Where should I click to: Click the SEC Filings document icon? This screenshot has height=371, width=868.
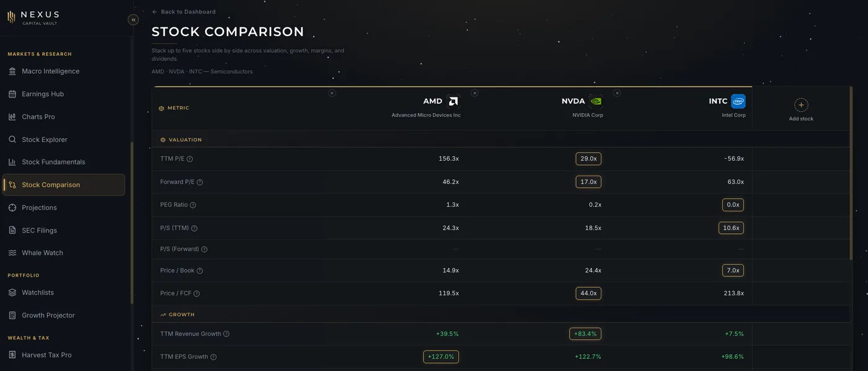tap(12, 230)
